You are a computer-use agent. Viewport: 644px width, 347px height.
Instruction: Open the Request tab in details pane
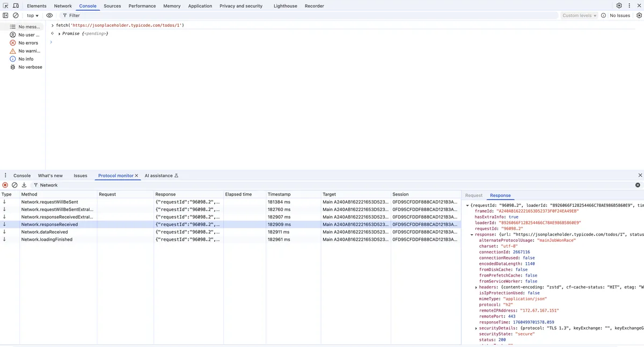click(473, 196)
